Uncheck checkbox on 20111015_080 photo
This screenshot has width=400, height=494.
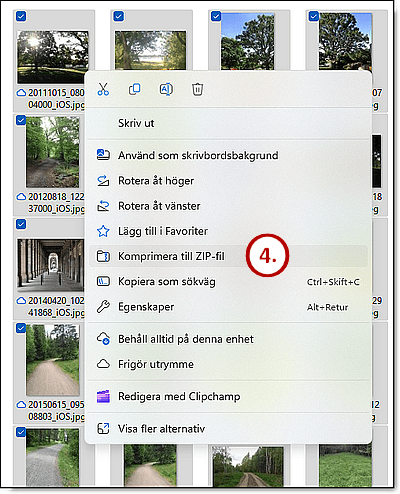click(21, 16)
